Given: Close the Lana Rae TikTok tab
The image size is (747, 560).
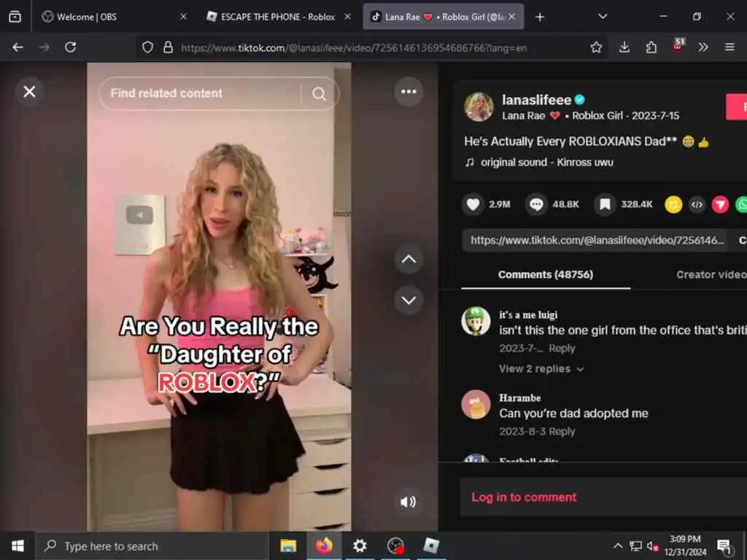Looking at the screenshot, I should (x=511, y=17).
